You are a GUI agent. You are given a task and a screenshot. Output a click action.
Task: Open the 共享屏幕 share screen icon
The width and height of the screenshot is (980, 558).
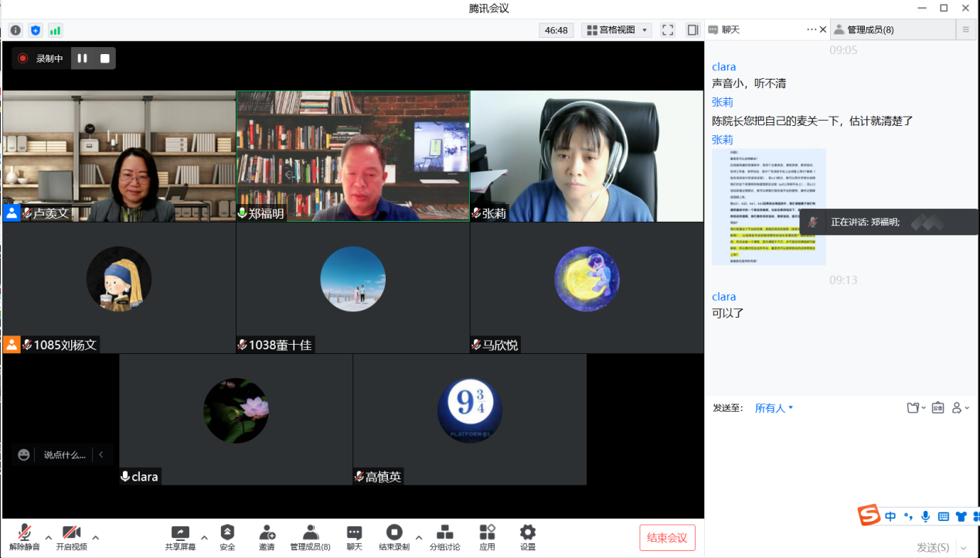click(180, 532)
